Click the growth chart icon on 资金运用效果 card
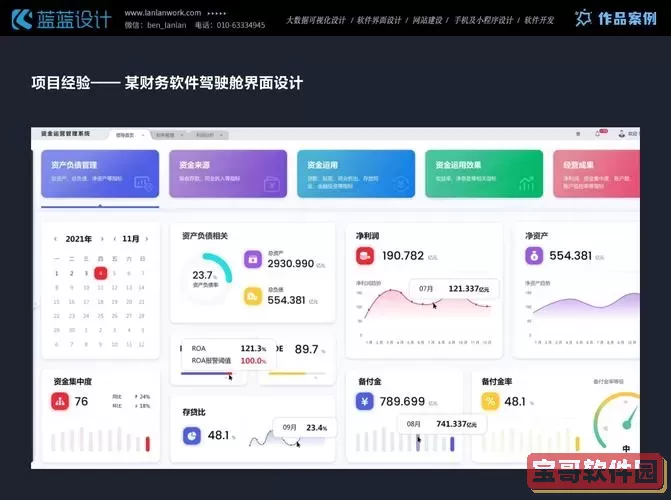Image resolution: width=671 pixels, height=500 pixels. tap(527, 184)
